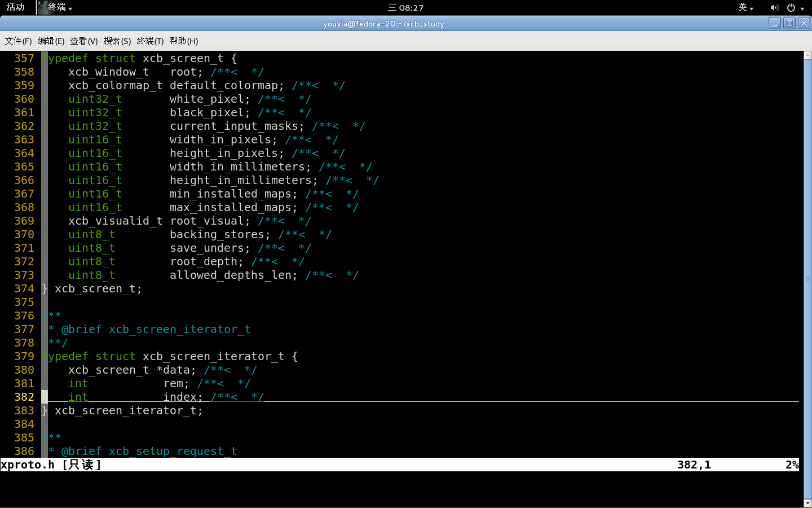
Task: Open the 终端(T) menu
Action: 150,41
